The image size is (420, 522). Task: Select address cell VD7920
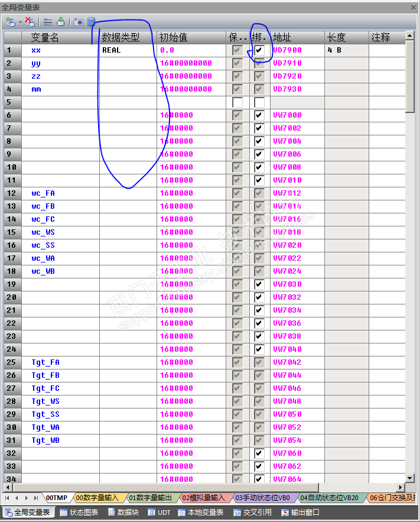tap(298, 76)
